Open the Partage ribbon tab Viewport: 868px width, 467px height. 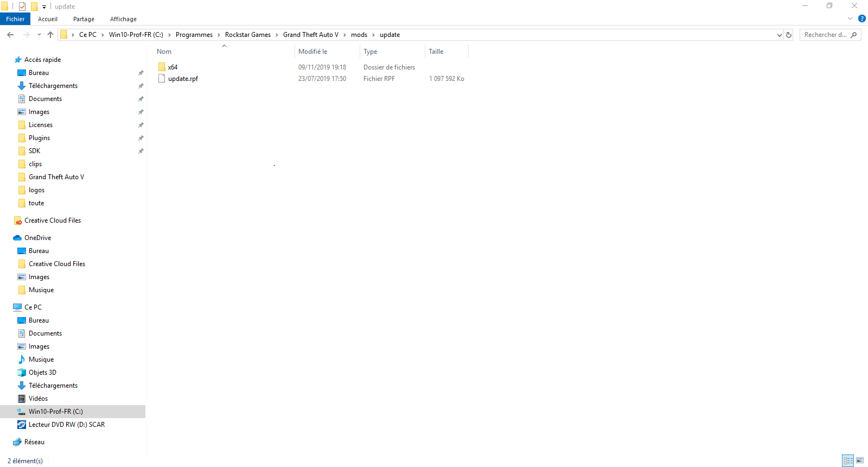(x=84, y=19)
